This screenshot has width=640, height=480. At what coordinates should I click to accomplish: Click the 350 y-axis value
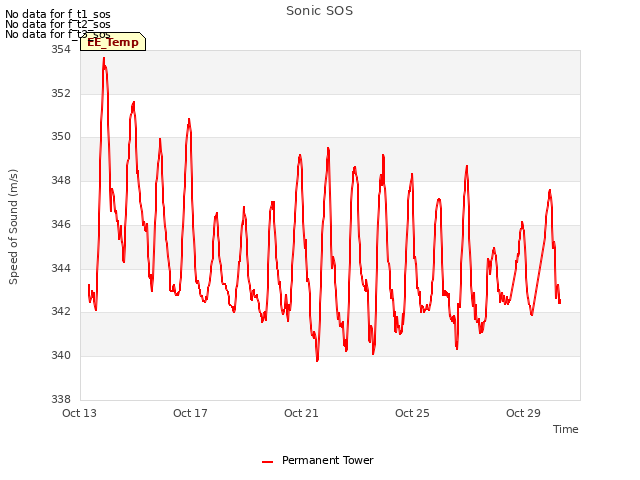61,137
